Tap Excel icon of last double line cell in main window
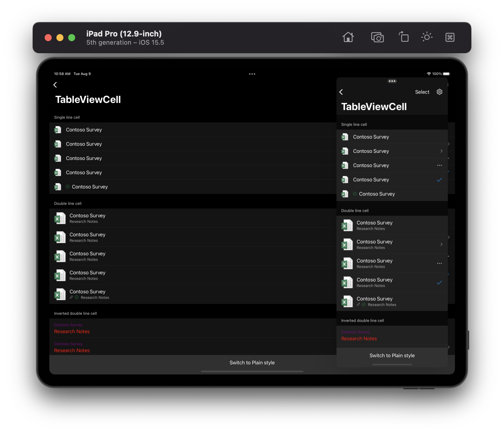This screenshot has width=504, height=435. 60,295
